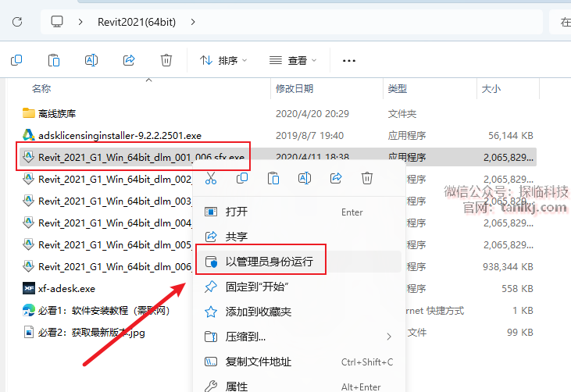Expand the chevron after Revit2021(64bit)
The height and width of the screenshot is (392, 571).
pyautogui.click(x=193, y=22)
